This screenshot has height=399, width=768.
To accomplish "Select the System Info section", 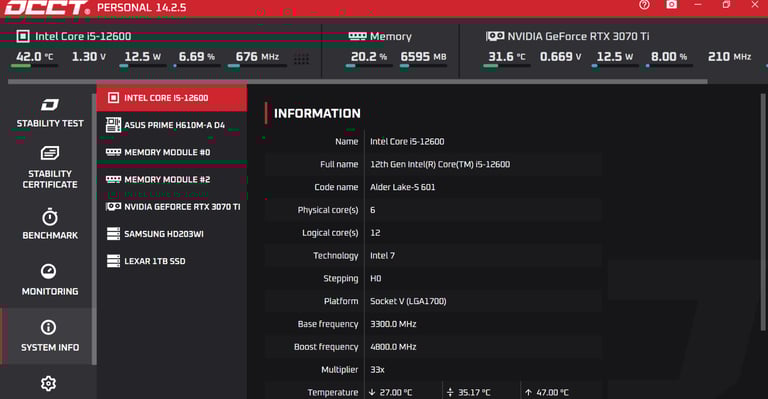I will coord(49,336).
